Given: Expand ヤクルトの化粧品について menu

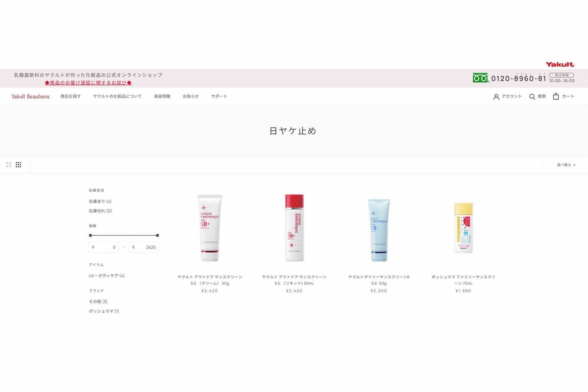Looking at the screenshot, I should point(117,97).
